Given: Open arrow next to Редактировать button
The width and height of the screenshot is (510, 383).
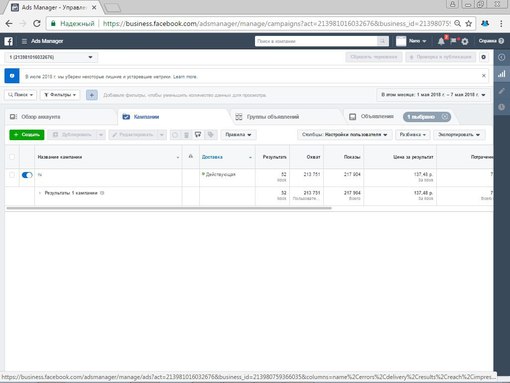Looking at the screenshot, I should [x=162, y=135].
